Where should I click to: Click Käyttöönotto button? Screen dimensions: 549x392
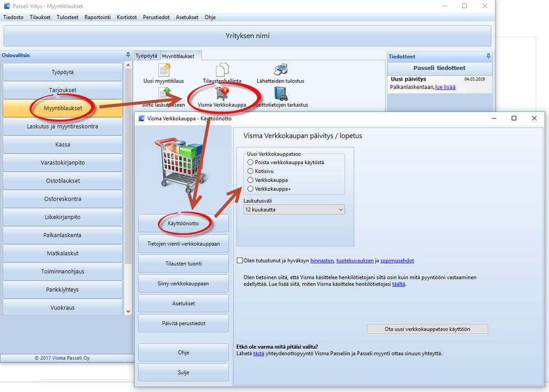[x=184, y=223]
